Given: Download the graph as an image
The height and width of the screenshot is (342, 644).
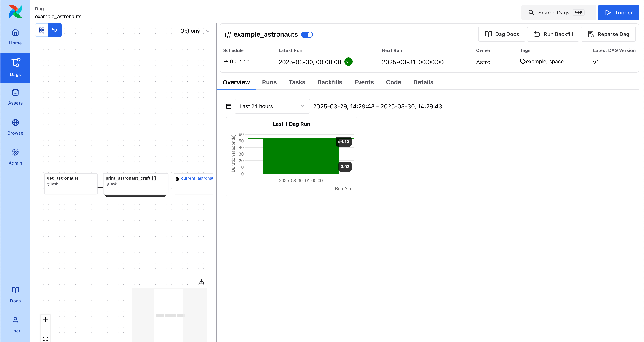Looking at the screenshot, I should (x=202, y=281).
